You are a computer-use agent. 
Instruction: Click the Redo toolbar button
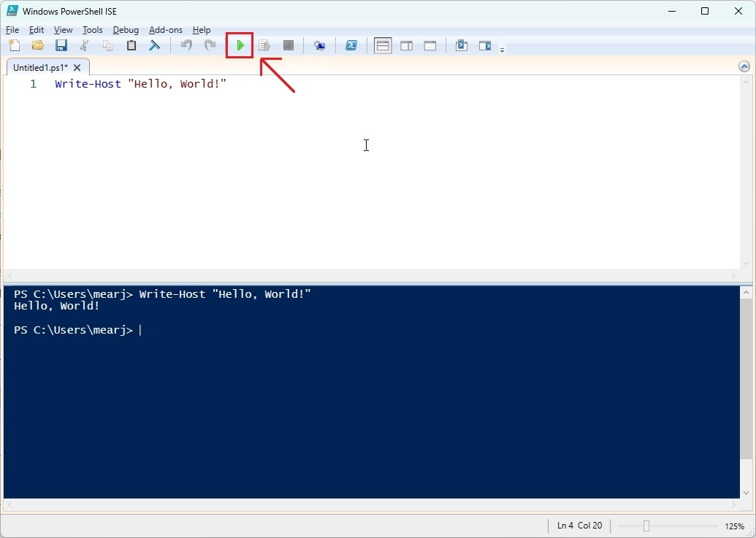[x=210, y=45]
